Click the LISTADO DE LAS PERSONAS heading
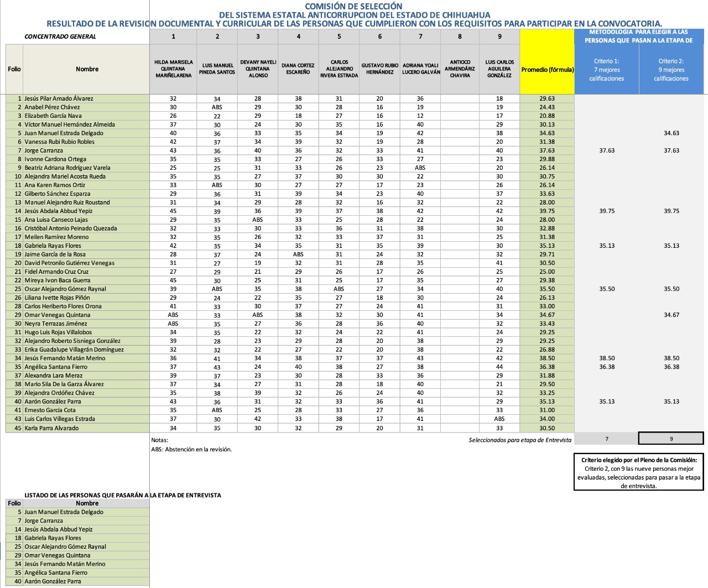Image resolution: width=708 pixels, height=588 pixels. [x=122, y=495]
